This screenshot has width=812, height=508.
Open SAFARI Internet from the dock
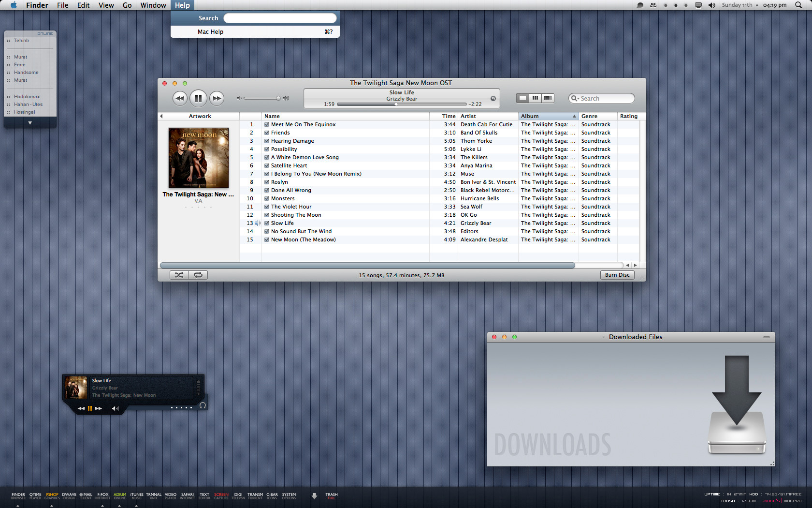pos(188,496)
